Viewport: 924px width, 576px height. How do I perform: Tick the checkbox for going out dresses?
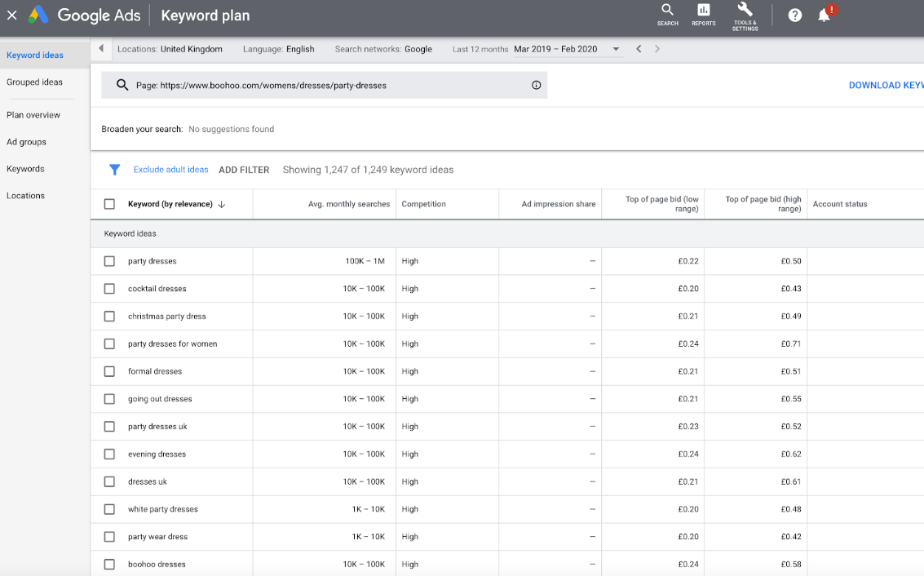coord(109,399)
